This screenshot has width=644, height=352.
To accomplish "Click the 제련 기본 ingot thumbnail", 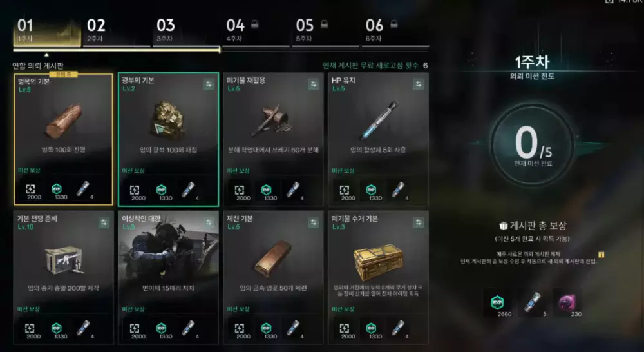I will click(272, 258).
